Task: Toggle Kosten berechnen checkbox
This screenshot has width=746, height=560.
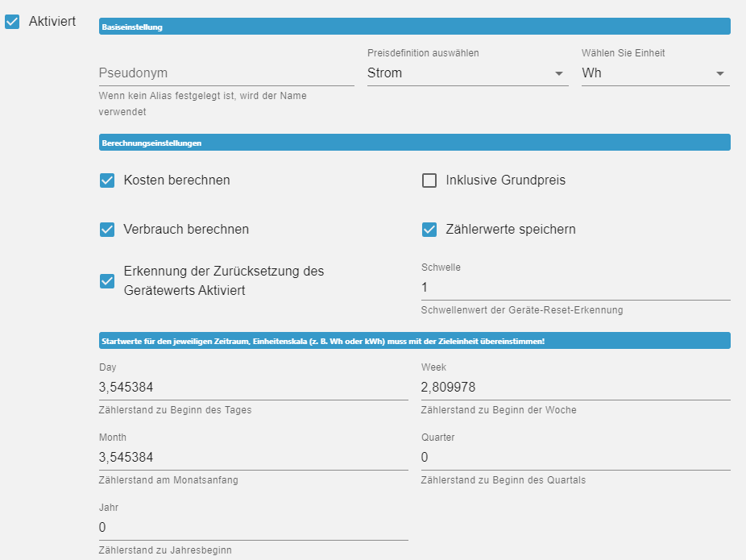Action: click(x=107, y=180)
